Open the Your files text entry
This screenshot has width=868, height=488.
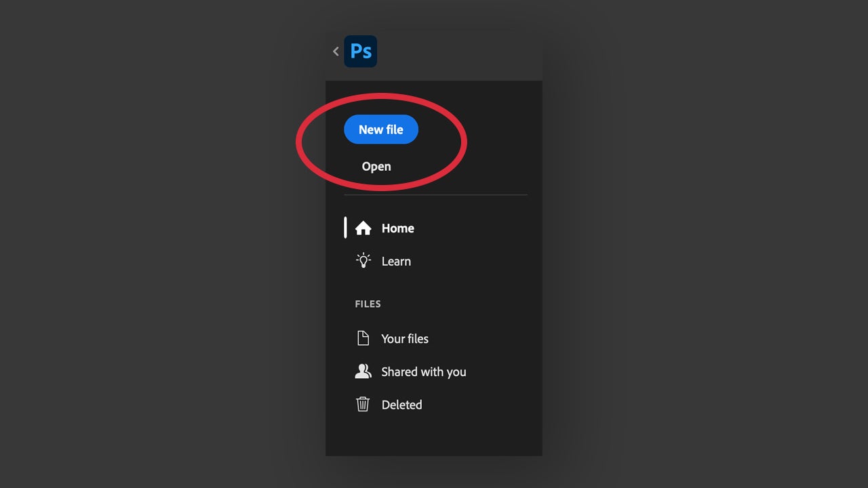coord(405,339)
